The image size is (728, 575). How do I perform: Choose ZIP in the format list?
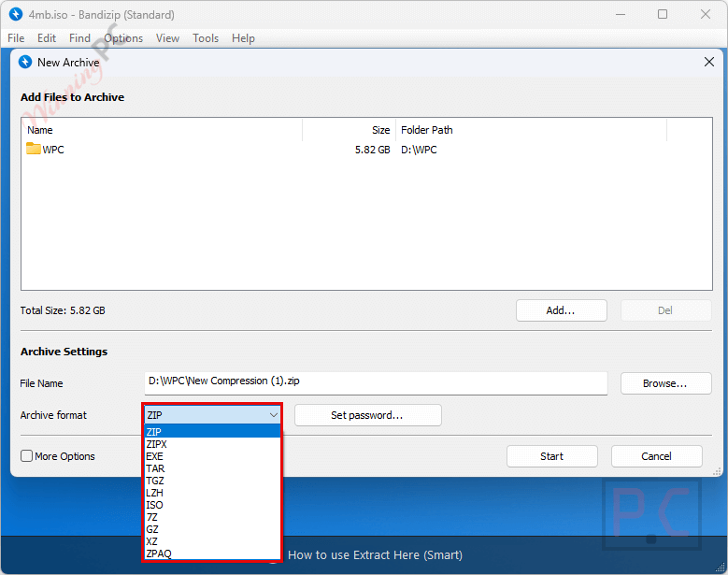tap(213, 431)
